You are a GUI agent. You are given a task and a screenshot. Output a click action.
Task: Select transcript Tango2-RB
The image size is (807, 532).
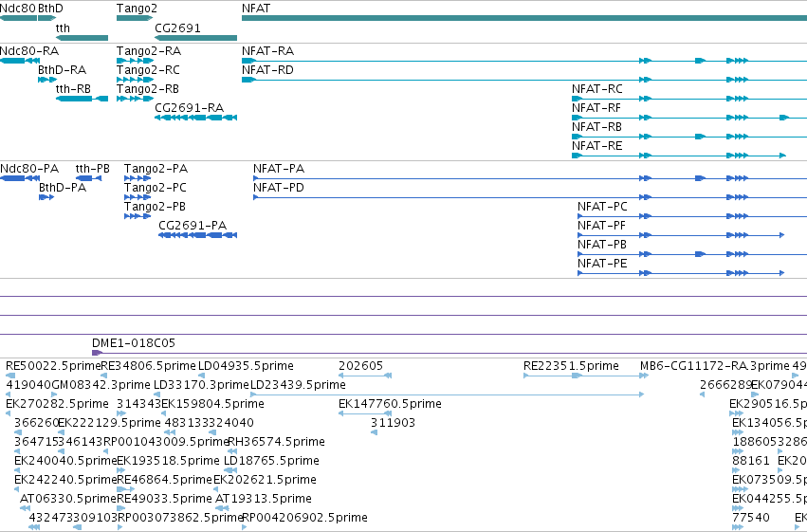tap(148, 89)
